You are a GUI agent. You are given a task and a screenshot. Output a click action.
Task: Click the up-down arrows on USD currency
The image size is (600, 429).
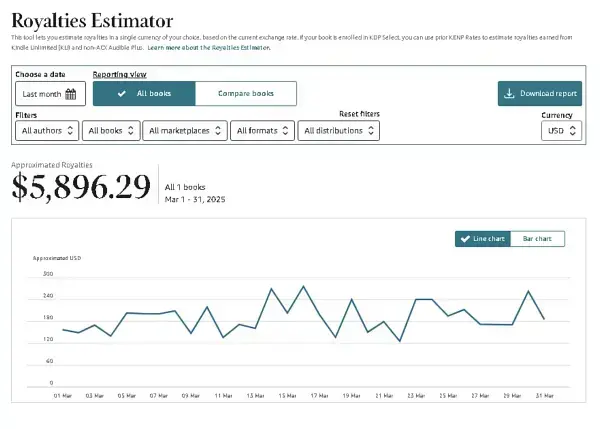[x=572, y=130]
